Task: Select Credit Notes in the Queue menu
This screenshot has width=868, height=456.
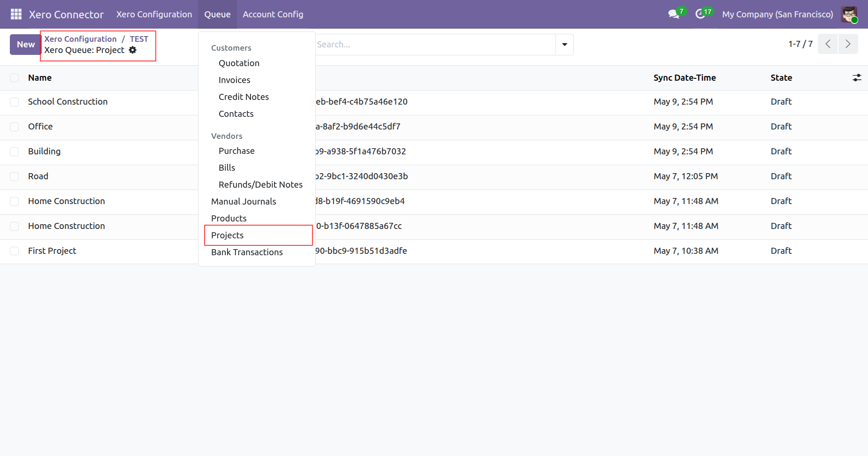Action: coord(244,97)
